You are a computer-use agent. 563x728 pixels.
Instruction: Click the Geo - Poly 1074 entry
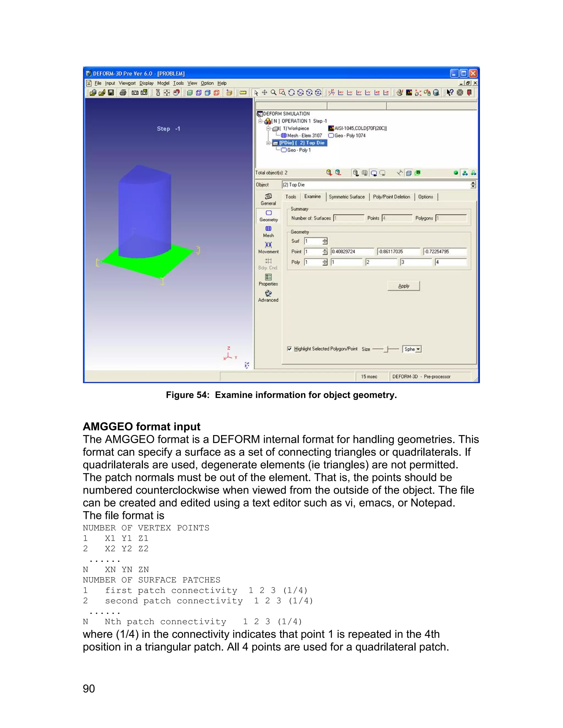pos(347,135)
